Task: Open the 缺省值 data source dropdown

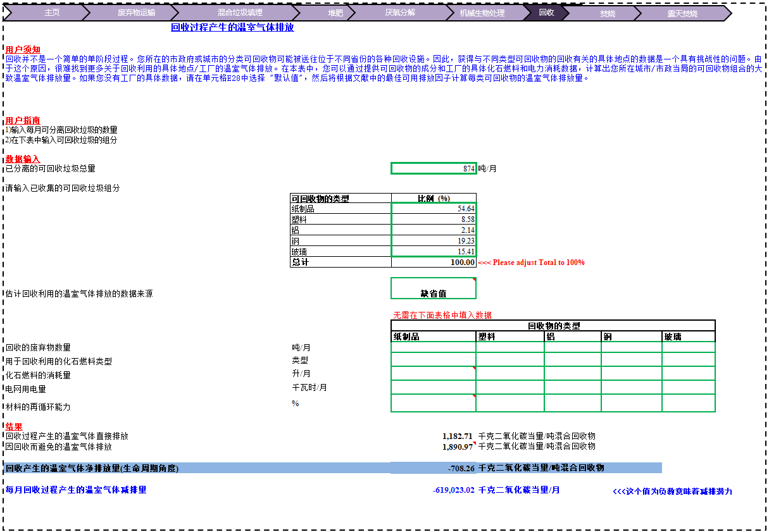Action: pyautogui.click(x=434, y=288)
